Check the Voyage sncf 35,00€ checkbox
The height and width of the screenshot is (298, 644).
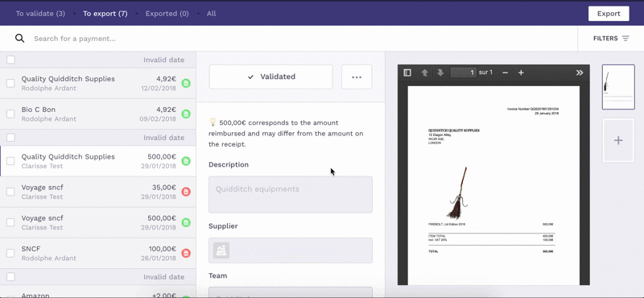click(10, 192)
